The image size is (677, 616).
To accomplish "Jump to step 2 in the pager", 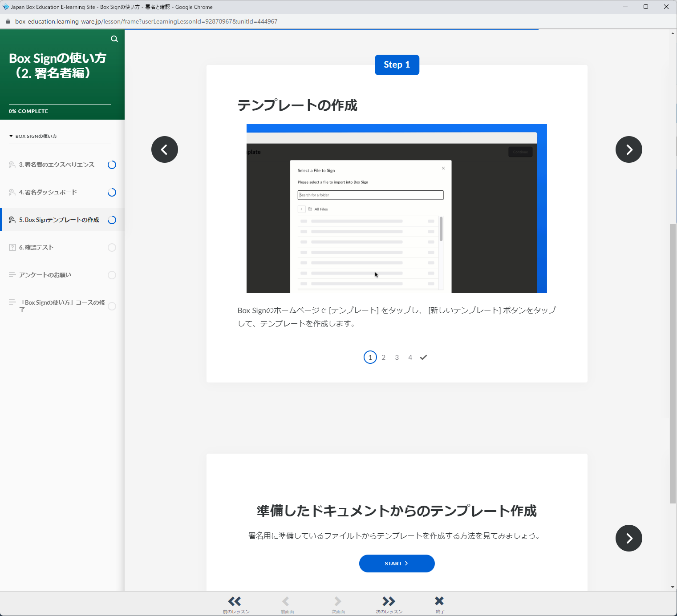I will (384, 357).
